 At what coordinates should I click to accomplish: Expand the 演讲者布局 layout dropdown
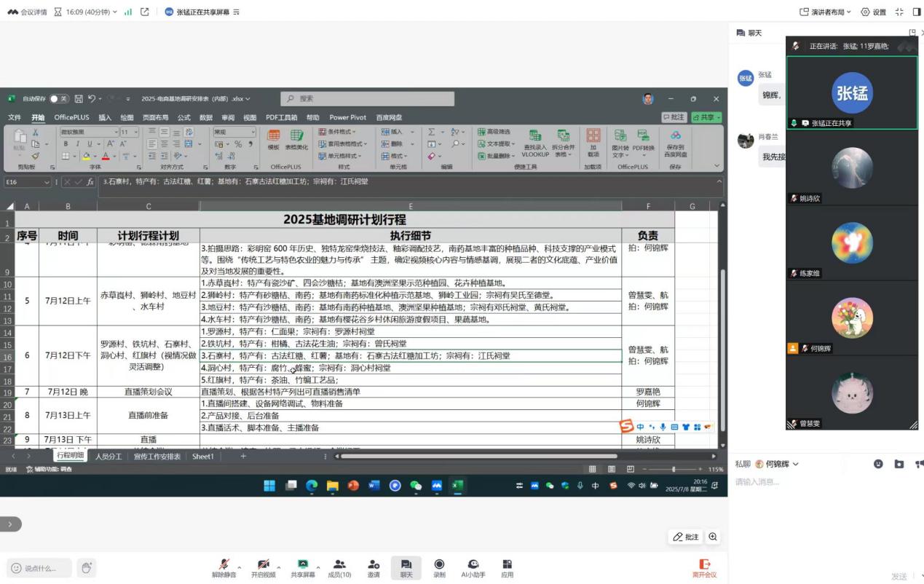coord(825,12)
